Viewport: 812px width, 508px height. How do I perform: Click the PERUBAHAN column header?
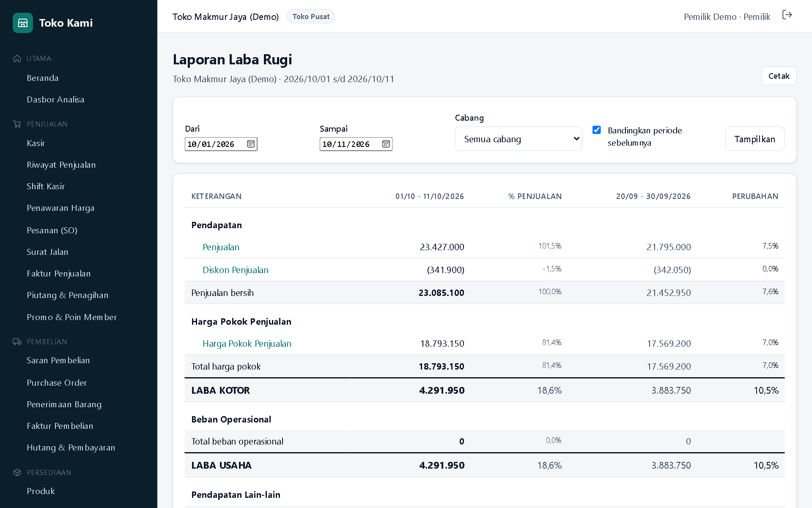(755, 196)
